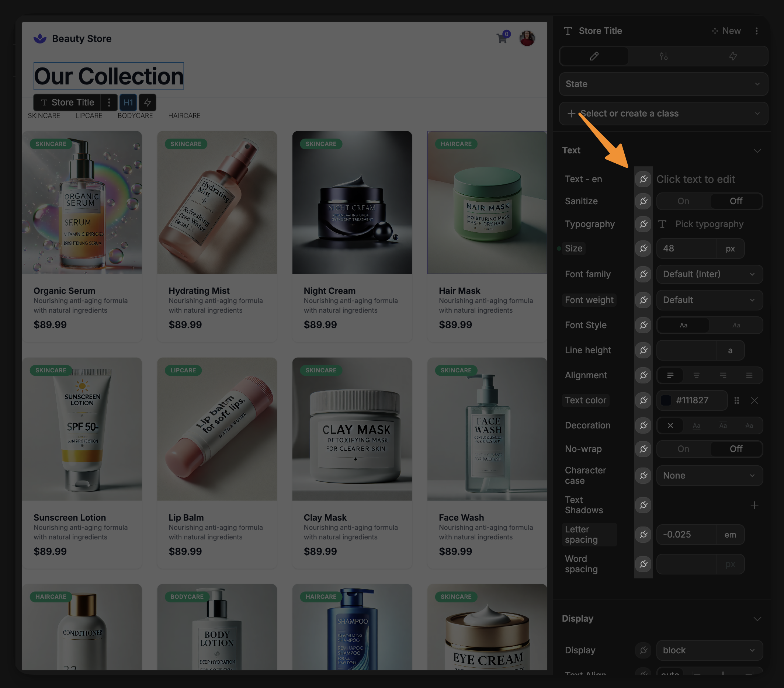Select center text alignment icon
The width and height of the screenshot is (784, 688).
(x=697, y=375)
